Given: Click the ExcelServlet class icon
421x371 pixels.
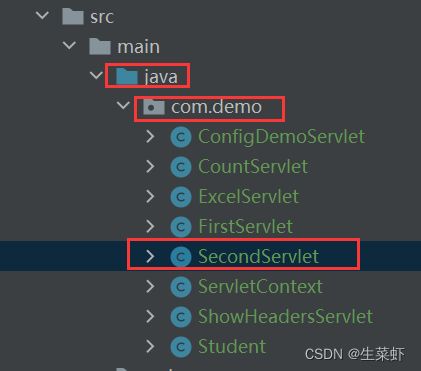Looking at the screenshot, I should point(181,197).
